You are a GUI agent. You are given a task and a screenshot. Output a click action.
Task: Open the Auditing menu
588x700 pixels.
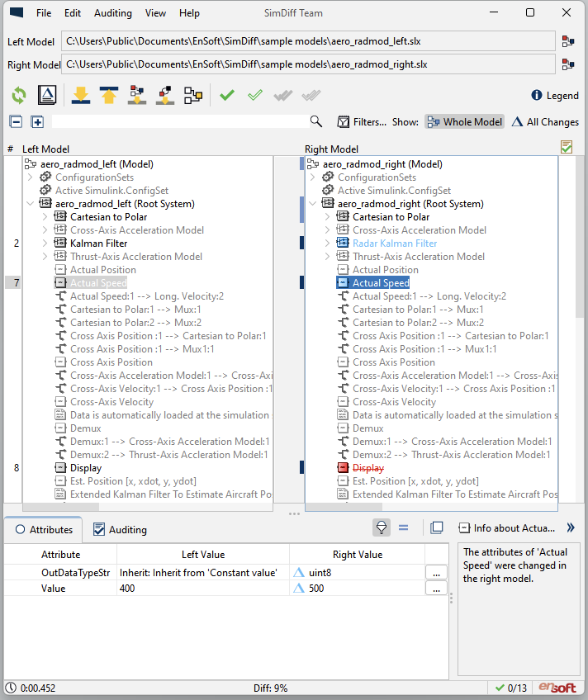(113, 13)
